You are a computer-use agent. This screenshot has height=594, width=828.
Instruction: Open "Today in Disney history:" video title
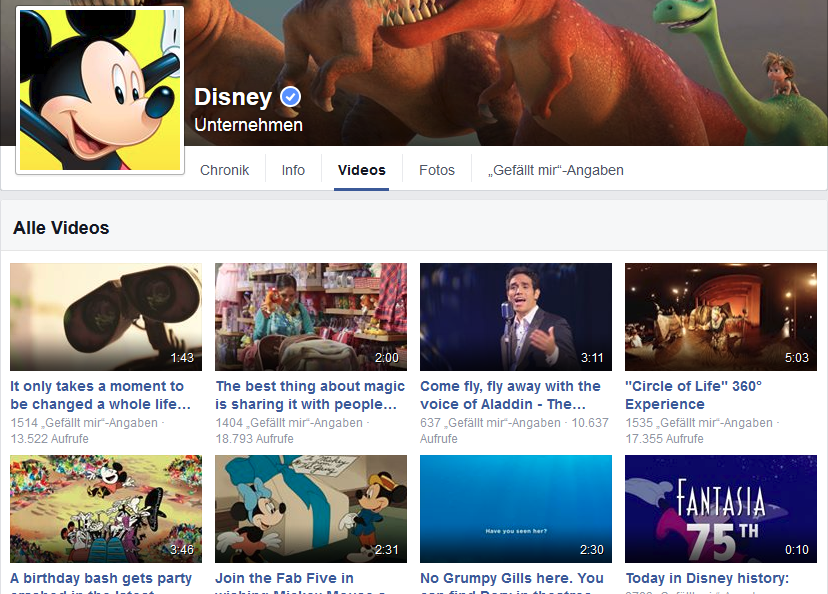pos(707,578)
